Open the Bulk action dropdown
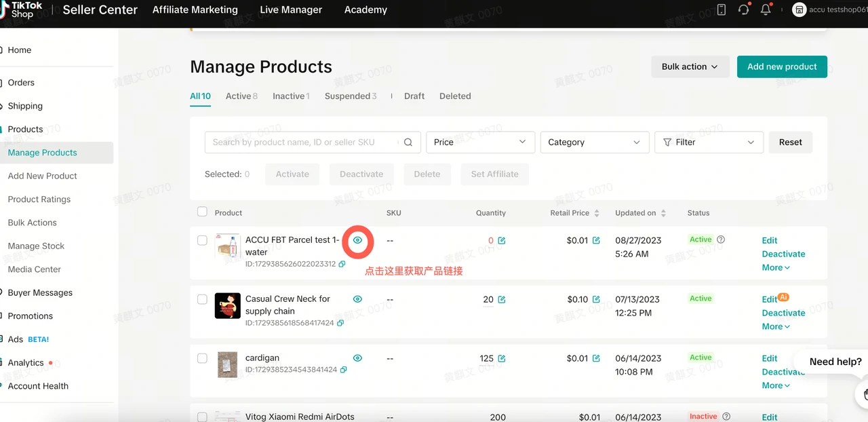This screenshot has height=422, width=868. point(690,66)
